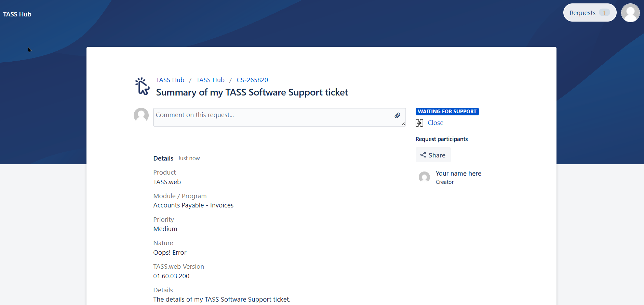Click the 'Your name here' creator name
Viewport: 644px width, 305px height.
(x=458, y=174)
